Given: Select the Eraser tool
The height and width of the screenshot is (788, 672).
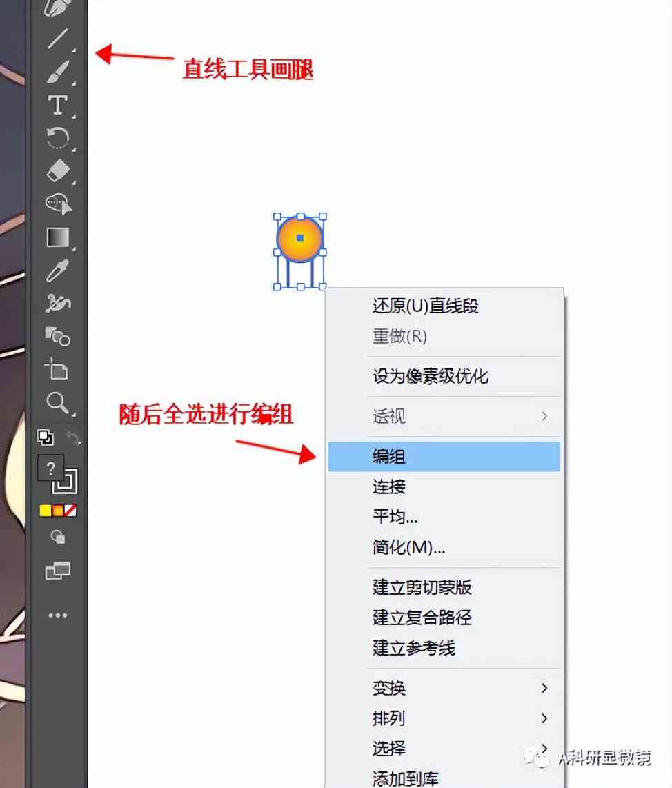Looking at the screenshot, I should 58,171.
